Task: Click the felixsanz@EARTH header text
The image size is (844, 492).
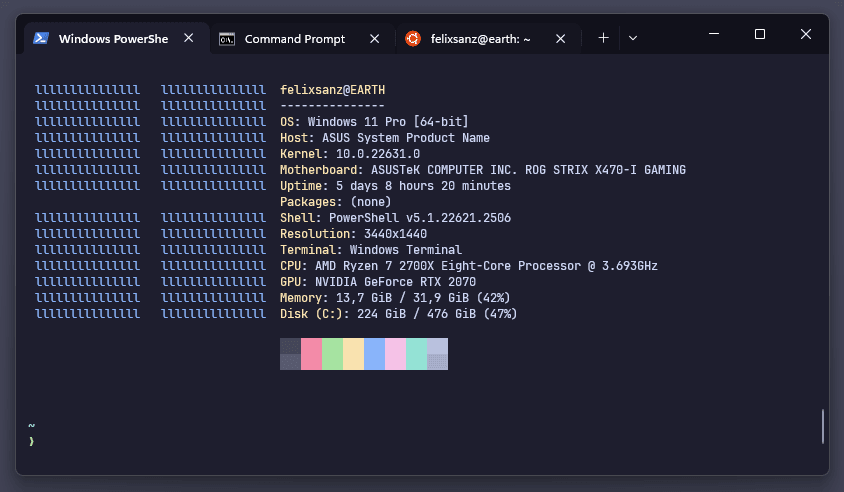Action: click(332, 90)
